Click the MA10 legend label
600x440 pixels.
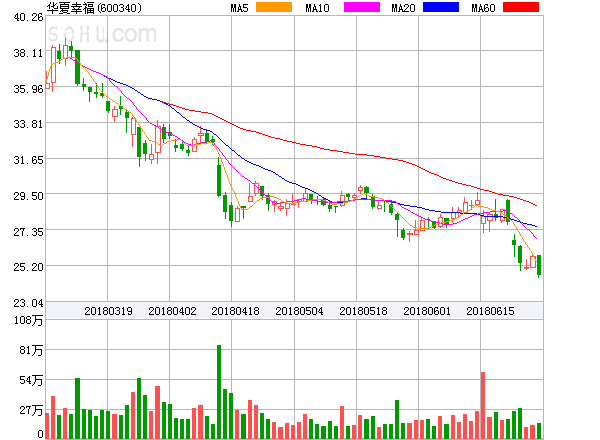tap(317, 8)
